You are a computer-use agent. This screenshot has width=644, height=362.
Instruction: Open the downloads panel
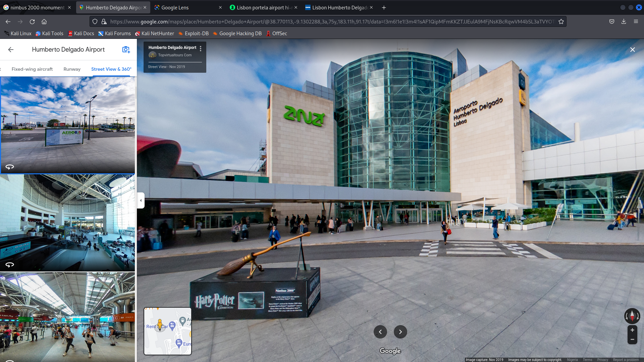(x=624, y=21)
